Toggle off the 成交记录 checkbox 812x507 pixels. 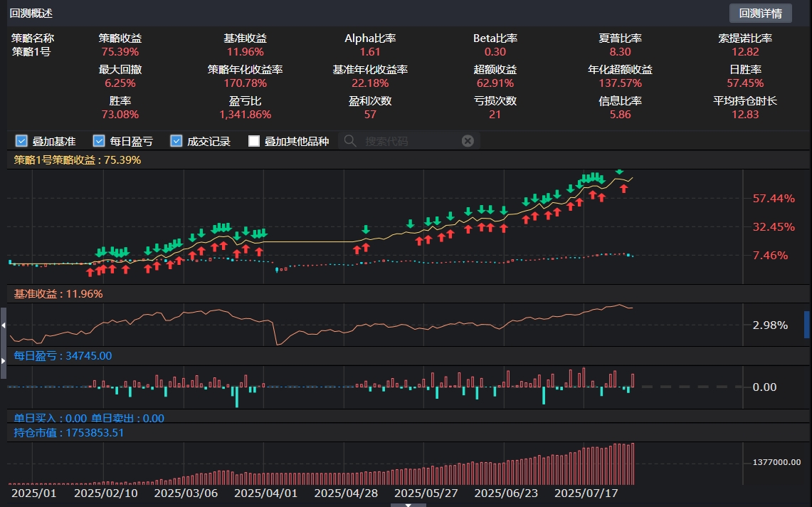pyautogui.click(x=176, y=140)
